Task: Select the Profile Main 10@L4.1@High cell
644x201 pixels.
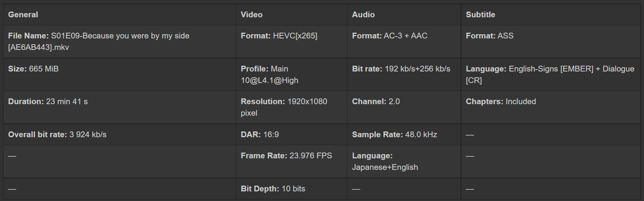Action: (269, 75)
